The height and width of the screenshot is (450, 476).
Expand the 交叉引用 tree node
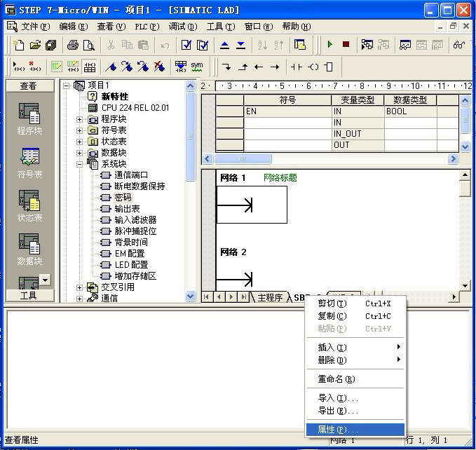[79, 287]
